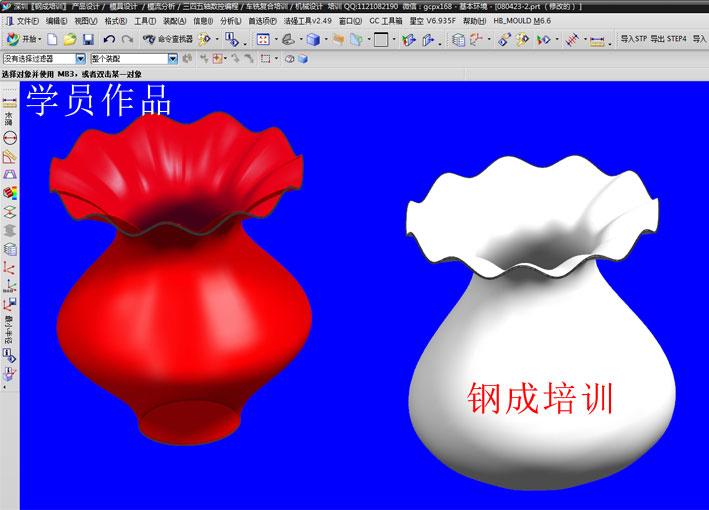Viewport: 709px width, 510px height.
Task: Click the object information icon in sidebar
Action: 9,355
